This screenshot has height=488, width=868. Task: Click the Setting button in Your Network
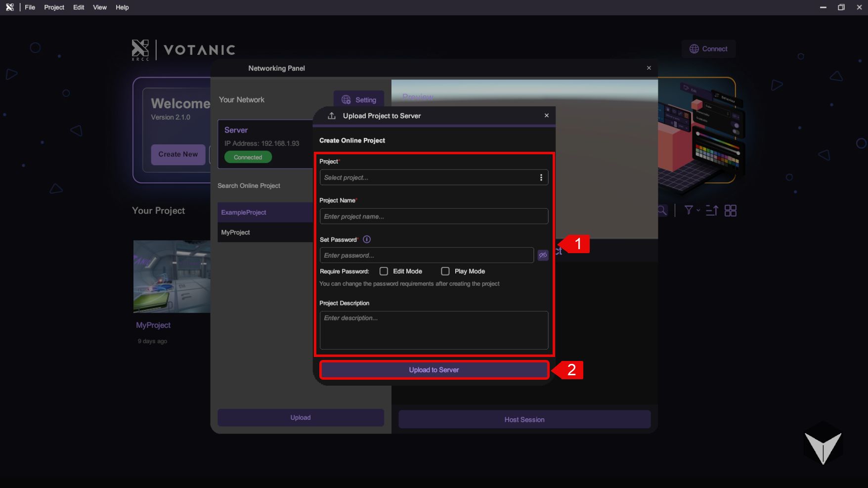pyautogui.click(x=359, y=100)
